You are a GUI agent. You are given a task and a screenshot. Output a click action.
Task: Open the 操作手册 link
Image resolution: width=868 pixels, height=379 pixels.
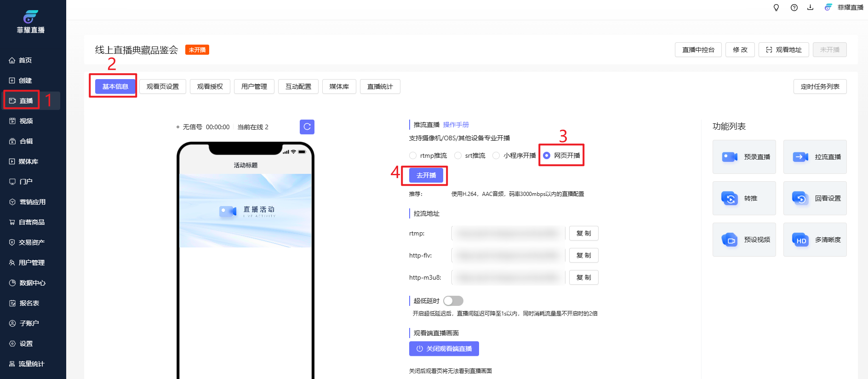click(x=456, y=125)
